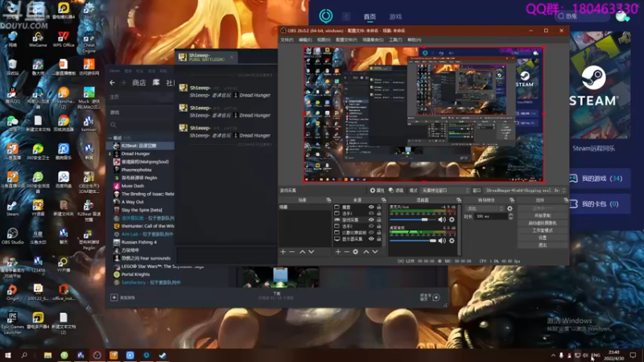Hide the first source via its eye icon
Screen dimensions: 644x362
click(371, 208)
